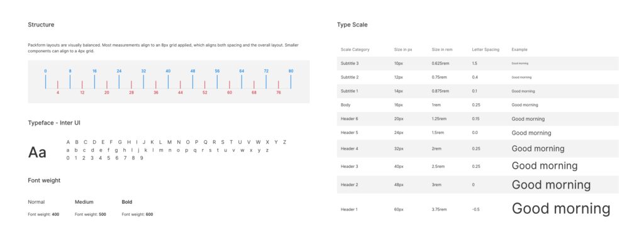The width and height of the screenshot is (644, 239).
Task: Click the Size in rem column header
Action: pyautogui.click(x=442, y=50)
